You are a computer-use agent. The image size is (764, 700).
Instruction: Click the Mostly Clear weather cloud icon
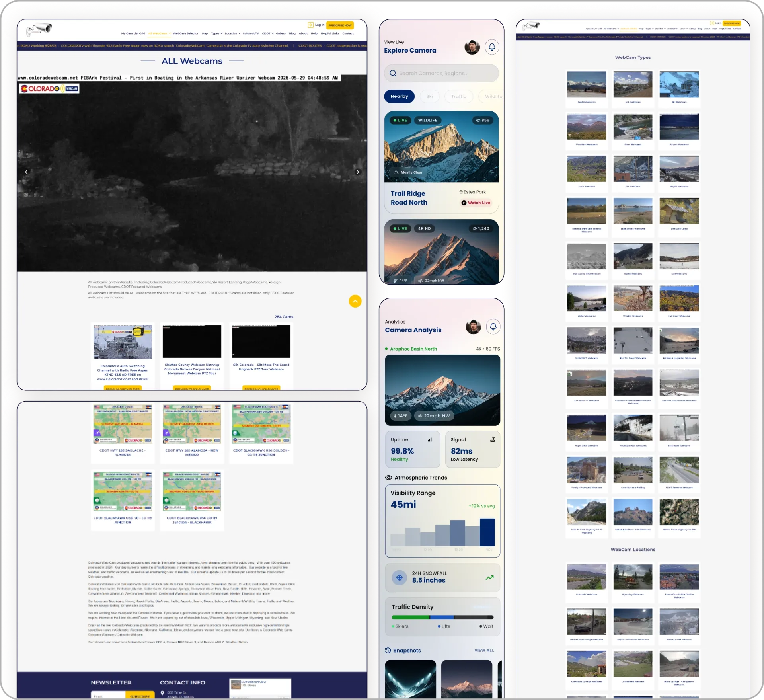[396, 172]
